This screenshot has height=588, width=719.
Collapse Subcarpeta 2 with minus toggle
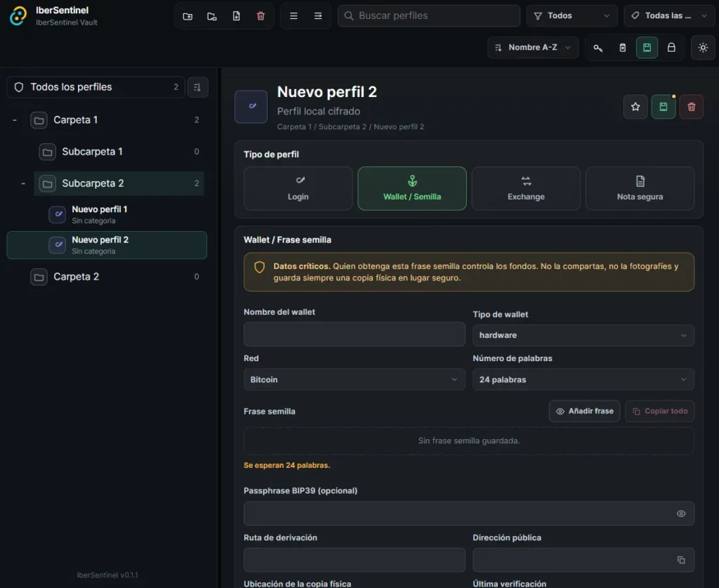(23, 183)
